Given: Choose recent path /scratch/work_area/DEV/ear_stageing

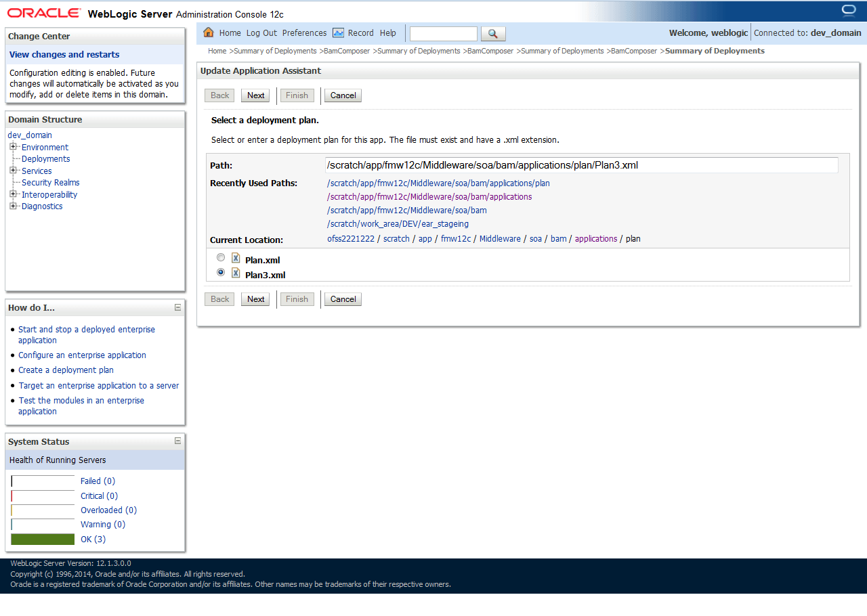Looking at the screenshot, I should tap(398, 224).
